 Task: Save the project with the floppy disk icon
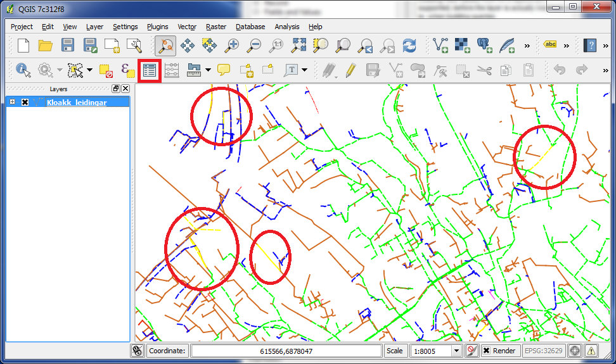coord(68,45)
